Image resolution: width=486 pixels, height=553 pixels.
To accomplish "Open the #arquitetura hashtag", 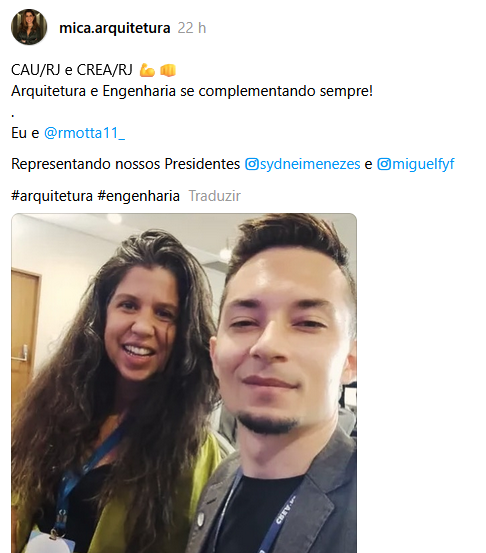I will click(x=52, y=196).
